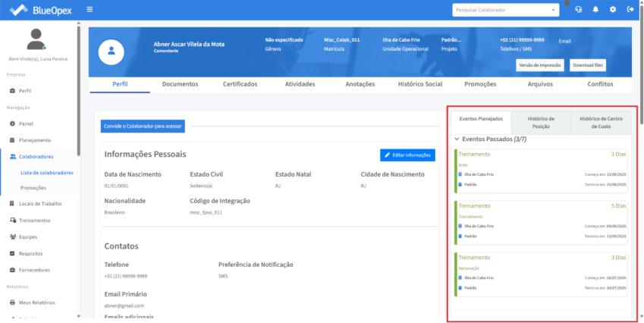This screenshot has width=644, height=323.
Task: Click the name Abner Ascar Vilela da Mota
Action: pyautogui.click(x=189, y=44)
